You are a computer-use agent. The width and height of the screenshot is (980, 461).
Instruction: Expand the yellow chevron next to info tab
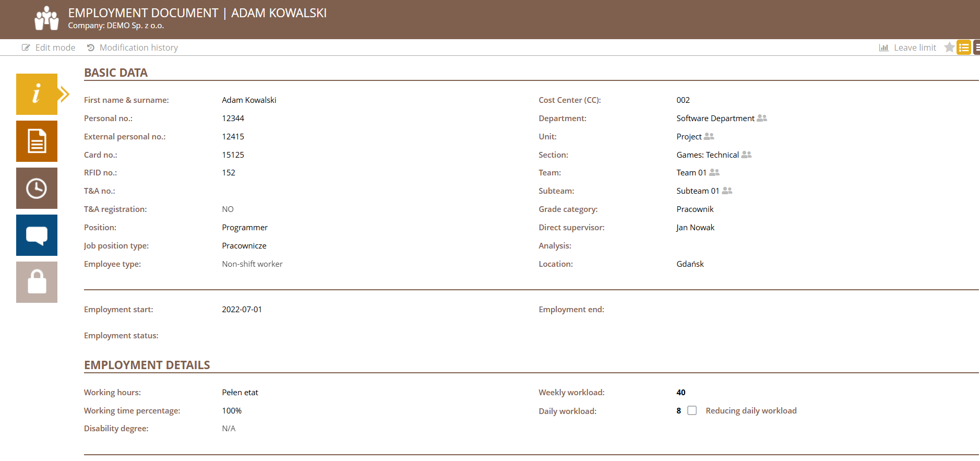pyautogui.click(x=64, y=94)
